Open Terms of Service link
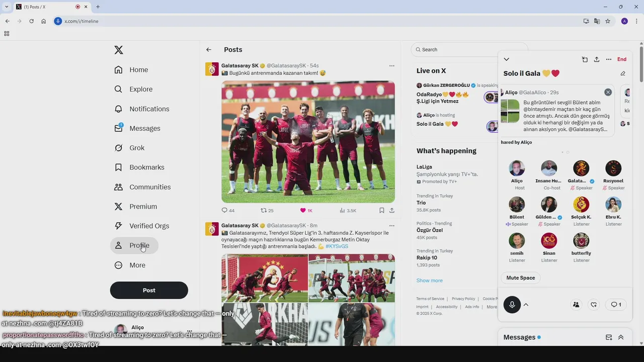 pyautogui.click(x=430, y=299)
